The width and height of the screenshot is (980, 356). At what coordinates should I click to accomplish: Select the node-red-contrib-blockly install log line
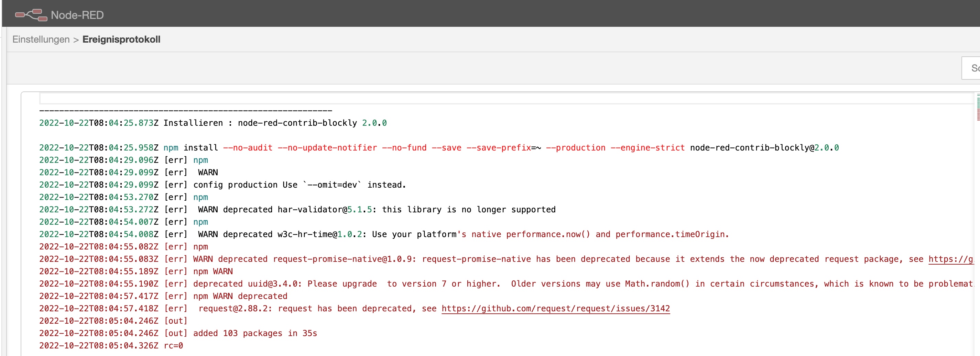213,122
